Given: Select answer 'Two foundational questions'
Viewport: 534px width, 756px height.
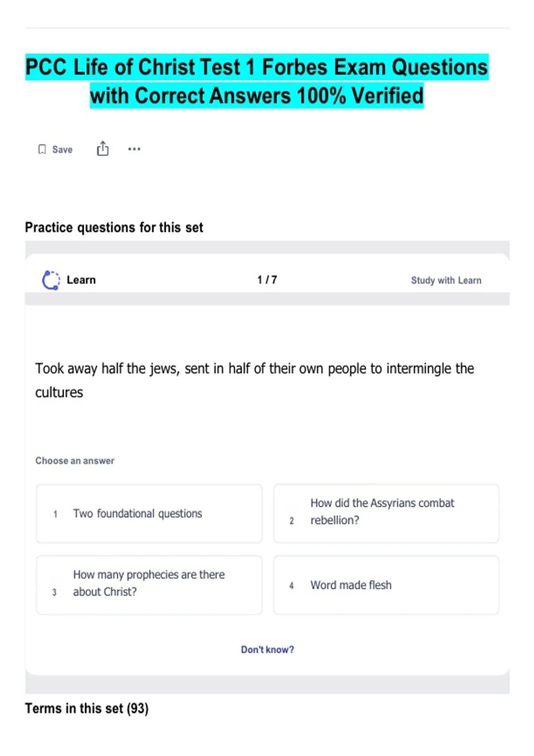Looking at the screenshot, I should coord(149,514).
